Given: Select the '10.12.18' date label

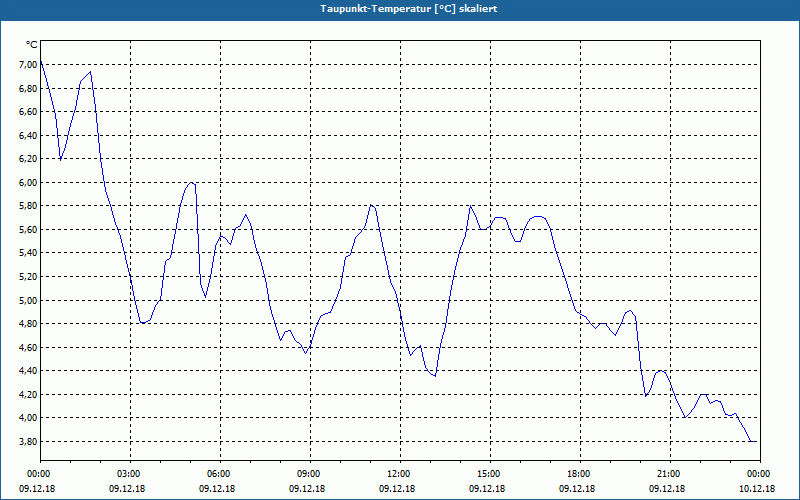Looking at the screenshot, I should click(x=757, y=489).
